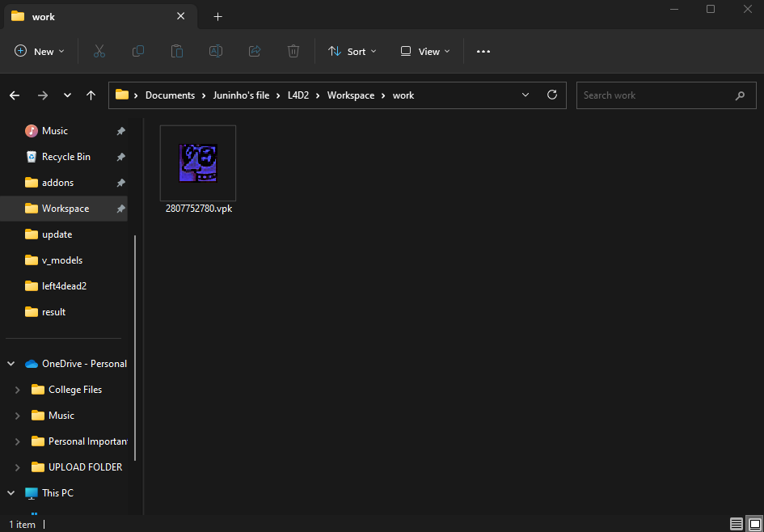764x532 pixels.
Task: Click the address bar folder icon
Action: click(x=122, y=95)
